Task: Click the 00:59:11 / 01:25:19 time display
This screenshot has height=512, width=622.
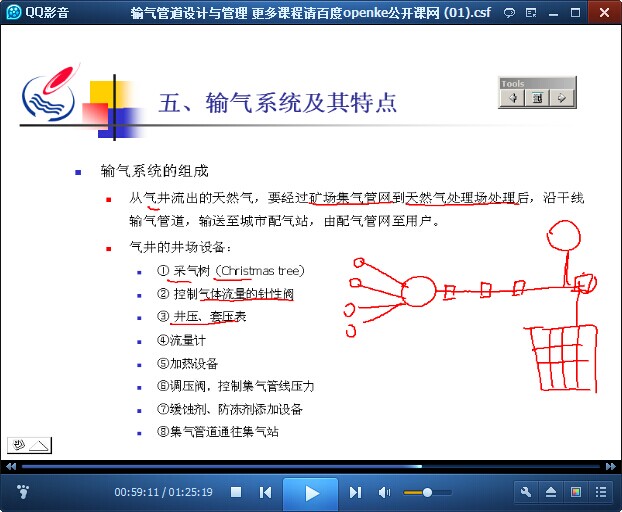Action: (x=163, y=492)
